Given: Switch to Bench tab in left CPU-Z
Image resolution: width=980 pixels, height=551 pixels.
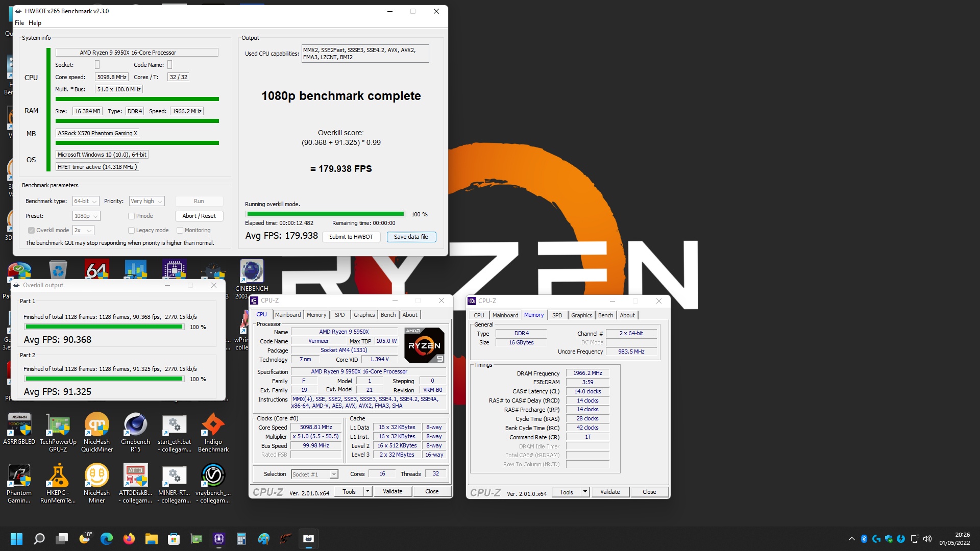Looking at the screenshot, I should (388, 315).
